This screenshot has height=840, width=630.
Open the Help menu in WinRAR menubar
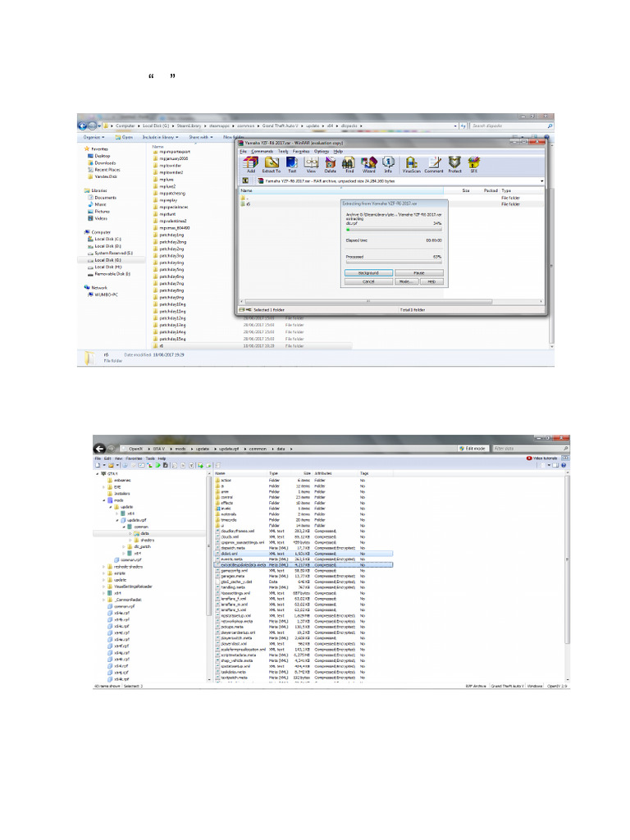point(338,152)
